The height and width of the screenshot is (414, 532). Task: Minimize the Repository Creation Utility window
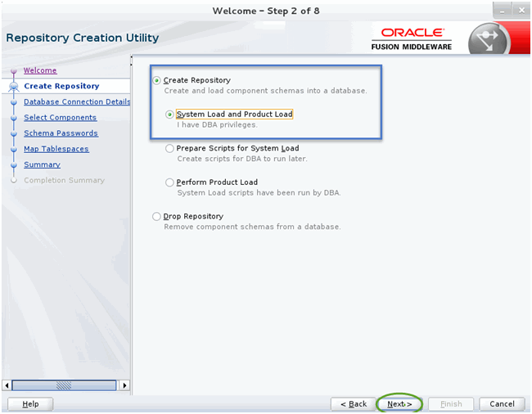pyautogui.click(x=503, y=11)
